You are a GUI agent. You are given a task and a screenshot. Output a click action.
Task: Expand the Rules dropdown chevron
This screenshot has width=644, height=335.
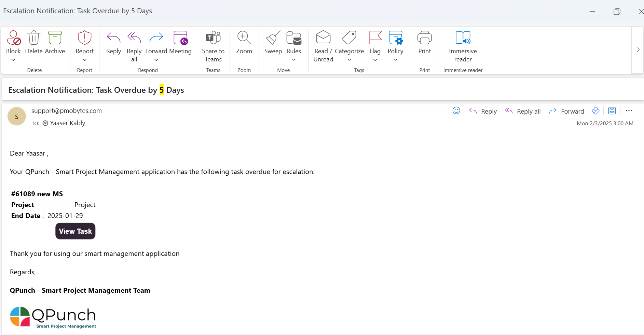point(294,60)
